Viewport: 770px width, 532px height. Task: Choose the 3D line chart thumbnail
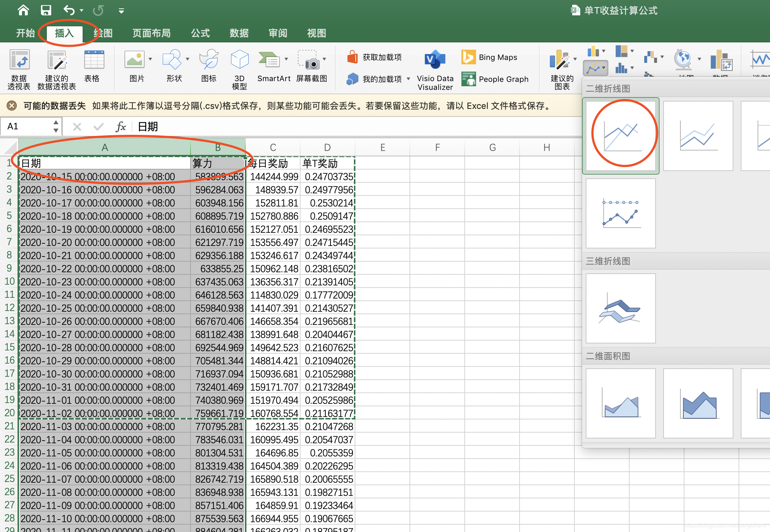click(620, 308)
